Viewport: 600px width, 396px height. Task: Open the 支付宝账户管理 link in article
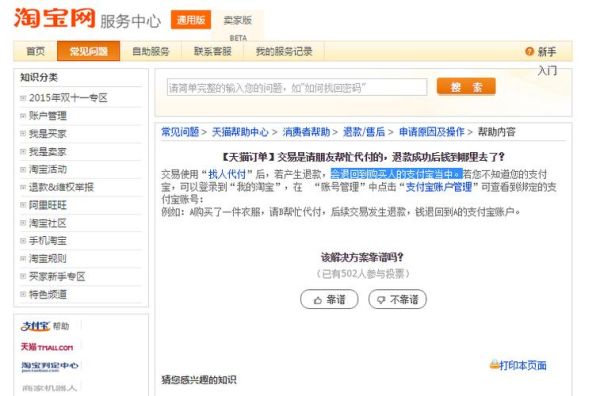coord(439,187)
